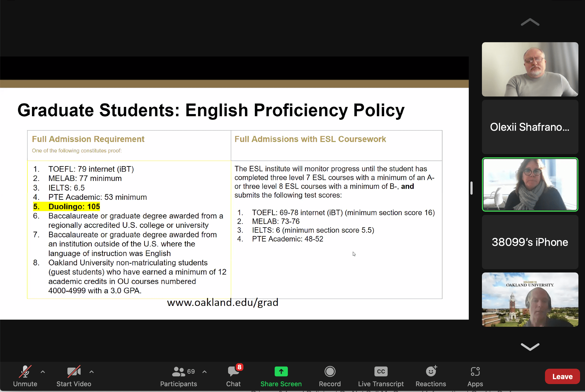Start Video using the camera icon
Screen dimensions: 585x392
tap(74, 376)
